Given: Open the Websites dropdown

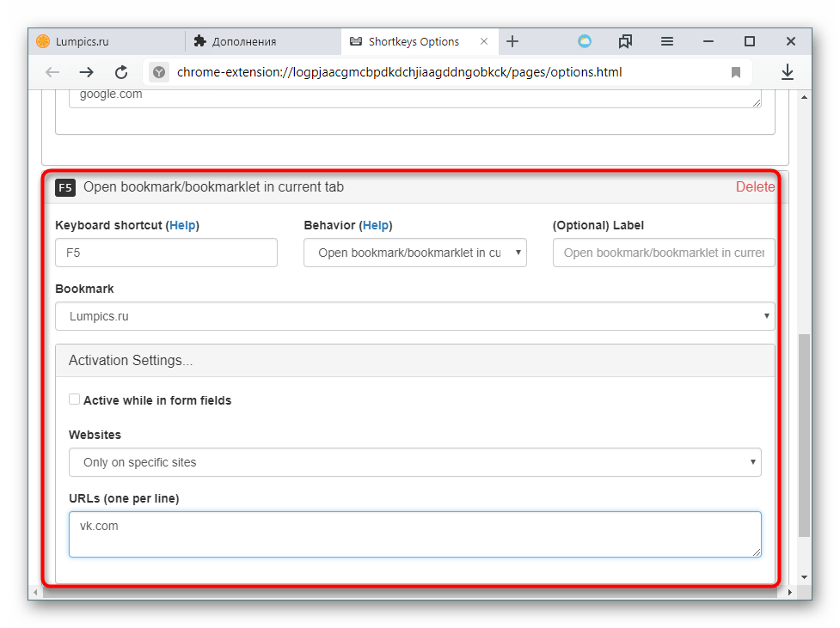Looking at the screenshot, I should click(415, 462).
